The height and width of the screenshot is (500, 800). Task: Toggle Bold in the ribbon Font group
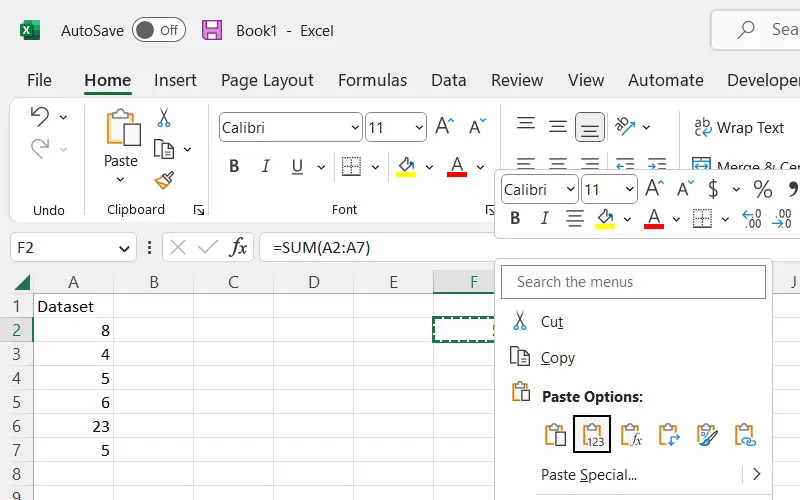(234, 166)
